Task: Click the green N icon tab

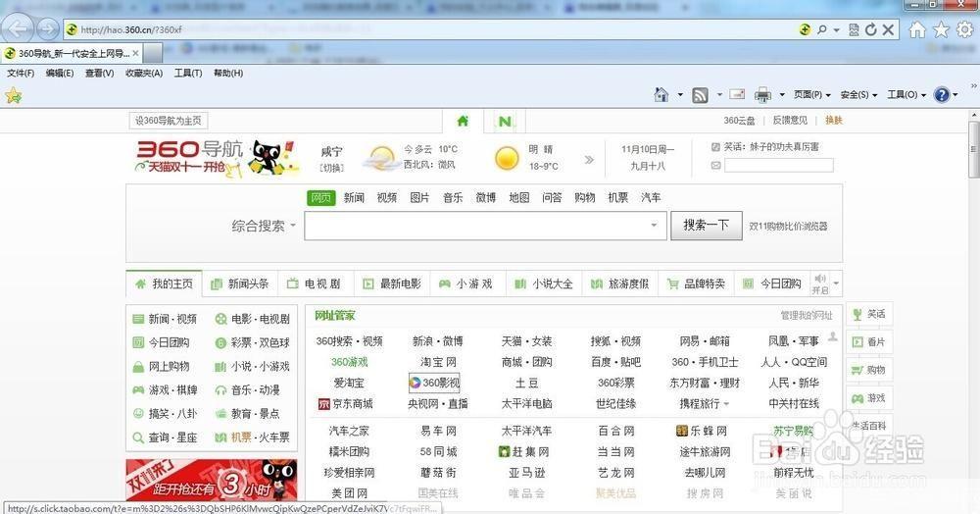Action: (x=505, y=122)
